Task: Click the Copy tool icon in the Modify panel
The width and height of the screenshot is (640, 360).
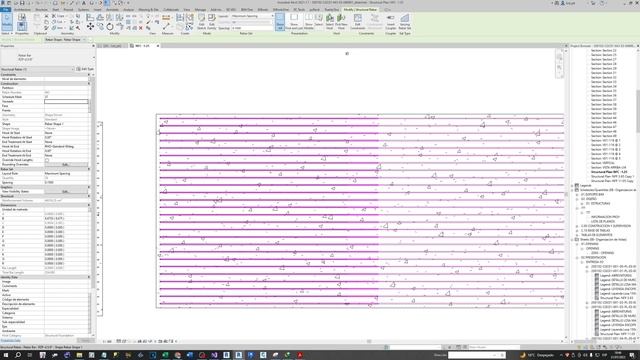Action: click(100, 27)
